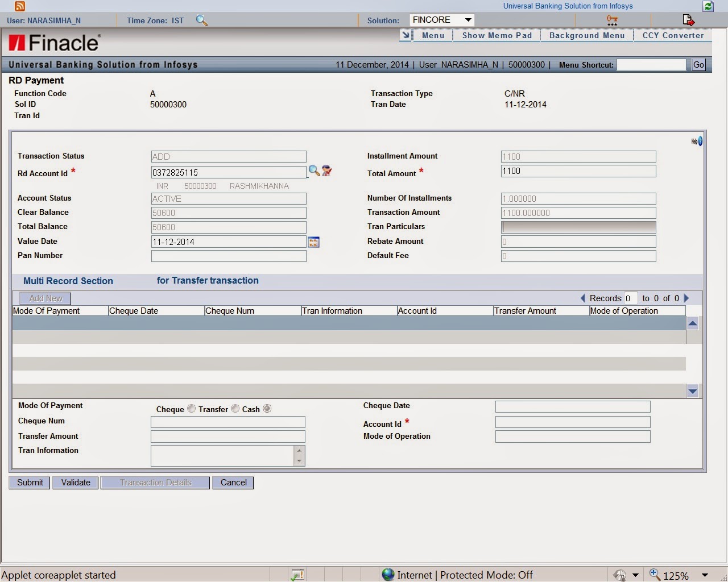Click the Cheque Date field in lower form
The width and height of the screenshot is (728, 582).
[573, 406]
